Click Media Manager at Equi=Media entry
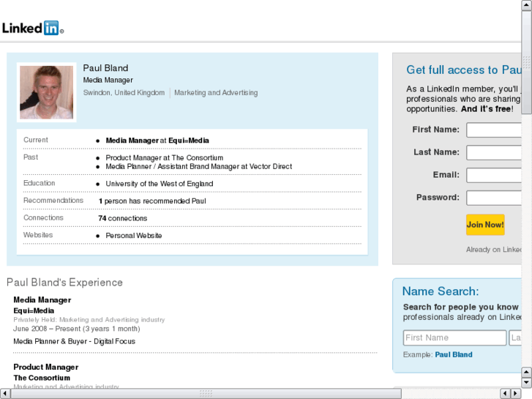Image resolution: width=532 pixels, height=399 pixels. tap(157, 141)
